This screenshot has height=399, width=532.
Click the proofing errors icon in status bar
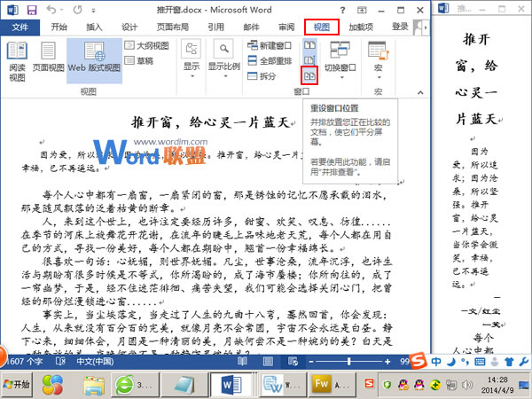point(60,362)
